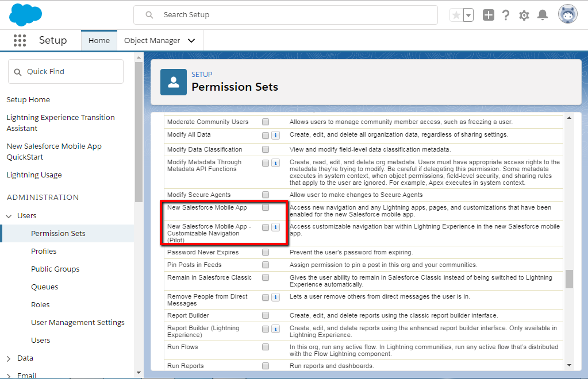Go to Setup Home in sidebar
588x379 pixels.
(x=28, y=100)
